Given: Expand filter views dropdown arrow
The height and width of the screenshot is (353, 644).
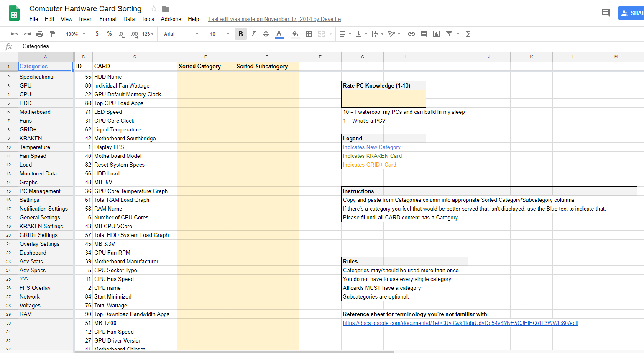Looking at the screenshot, I should 458,34.
